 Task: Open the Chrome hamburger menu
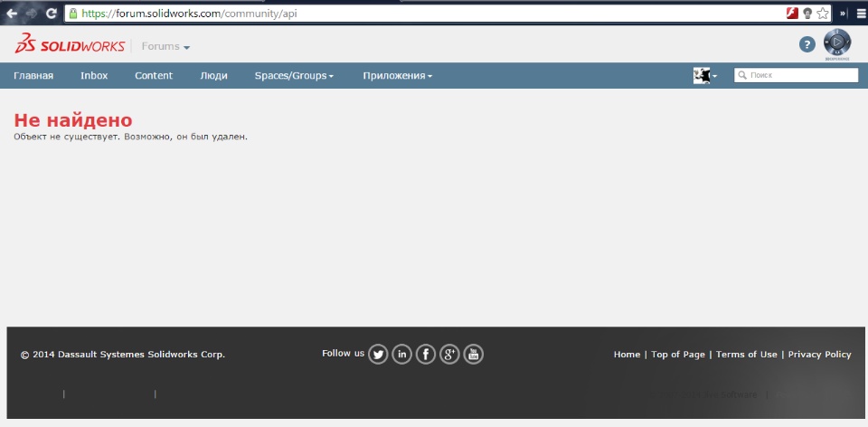click(x=861, y=14)
